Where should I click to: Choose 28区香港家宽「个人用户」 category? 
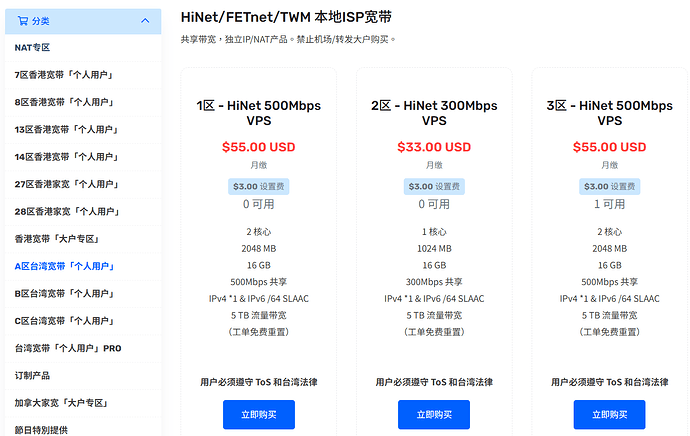click(83, 212)
